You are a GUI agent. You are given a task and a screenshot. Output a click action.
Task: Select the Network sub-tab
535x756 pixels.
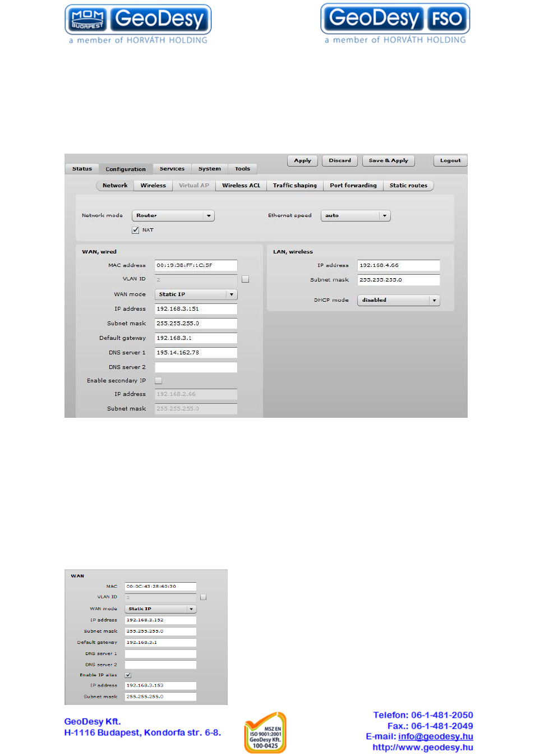tap(115, 186)
